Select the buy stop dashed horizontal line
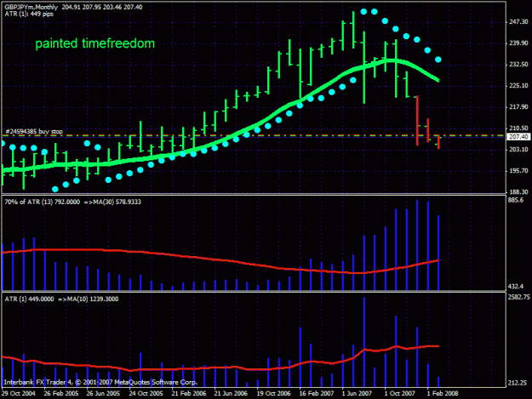532x399 pixels. pyautogui.click(x=255, y=135)
